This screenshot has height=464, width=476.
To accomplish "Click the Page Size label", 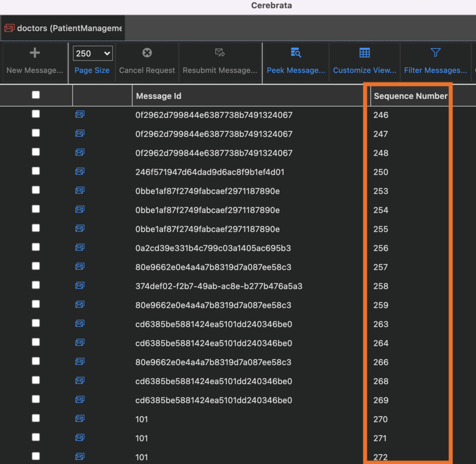I will click(x=92, y=70).
